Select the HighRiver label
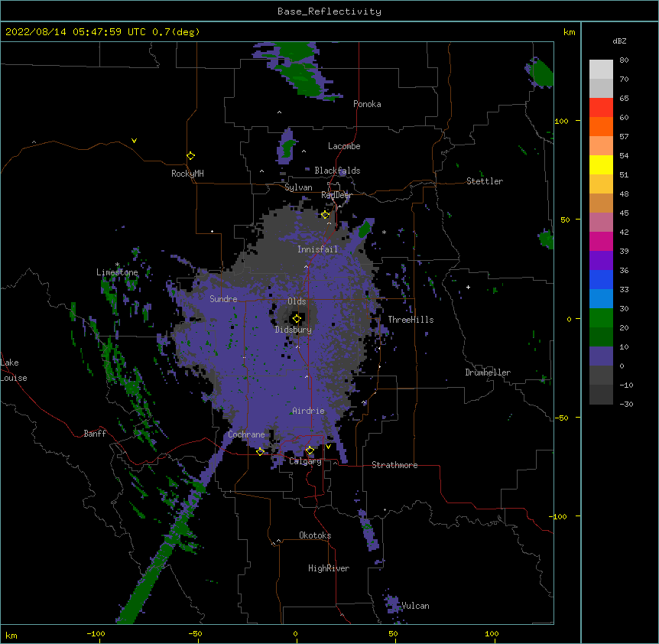Screen dimensions: 659x644 click(x=329, y=568)
